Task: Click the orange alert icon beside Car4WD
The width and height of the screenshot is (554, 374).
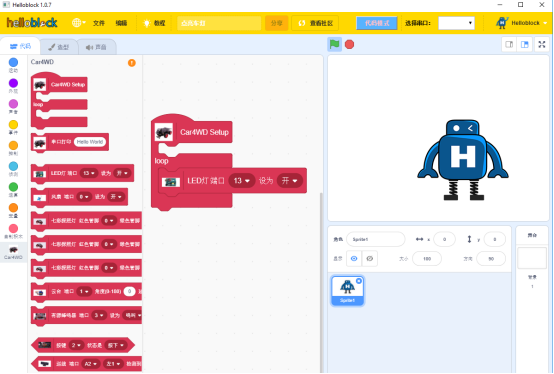Action: (x=131, y=63)
